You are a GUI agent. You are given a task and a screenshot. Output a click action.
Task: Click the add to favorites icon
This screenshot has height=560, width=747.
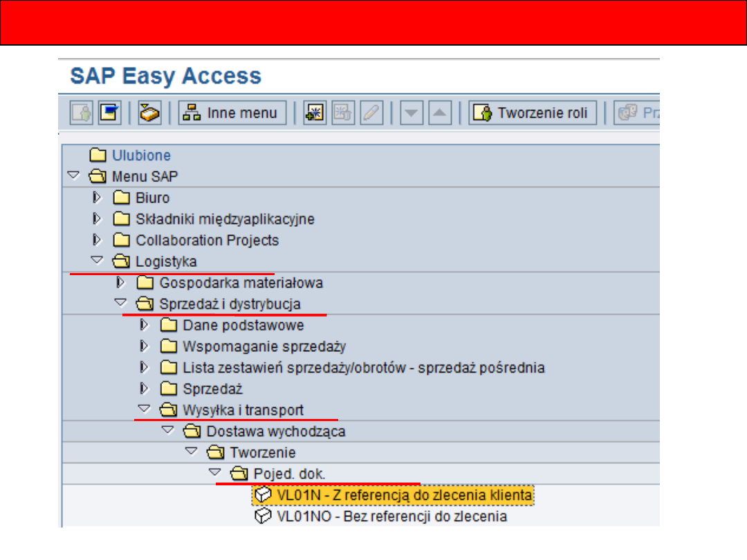point(315,113)
